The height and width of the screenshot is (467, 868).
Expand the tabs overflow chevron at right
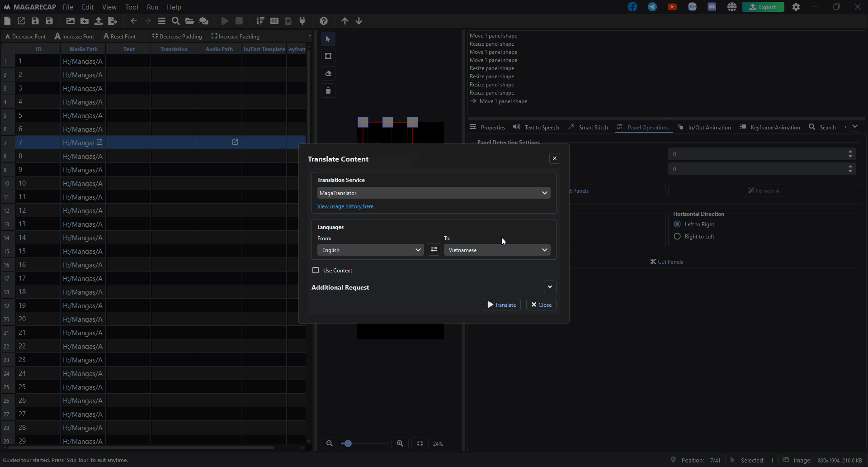click(x=855, y=127)
